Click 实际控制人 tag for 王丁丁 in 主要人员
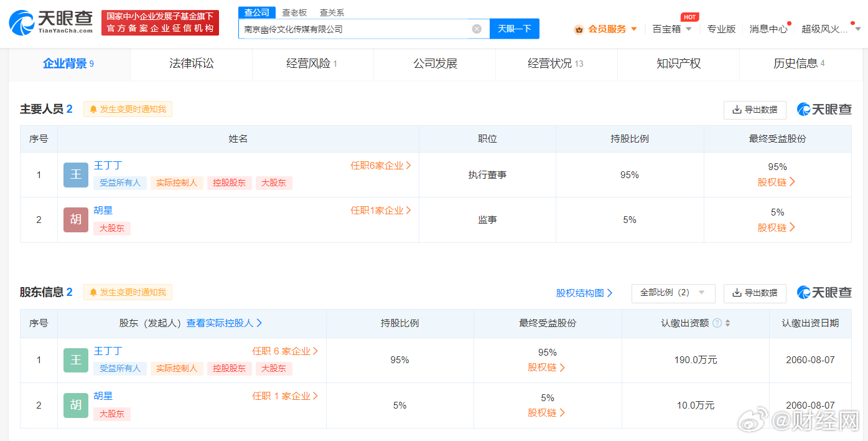 point(177,183)
